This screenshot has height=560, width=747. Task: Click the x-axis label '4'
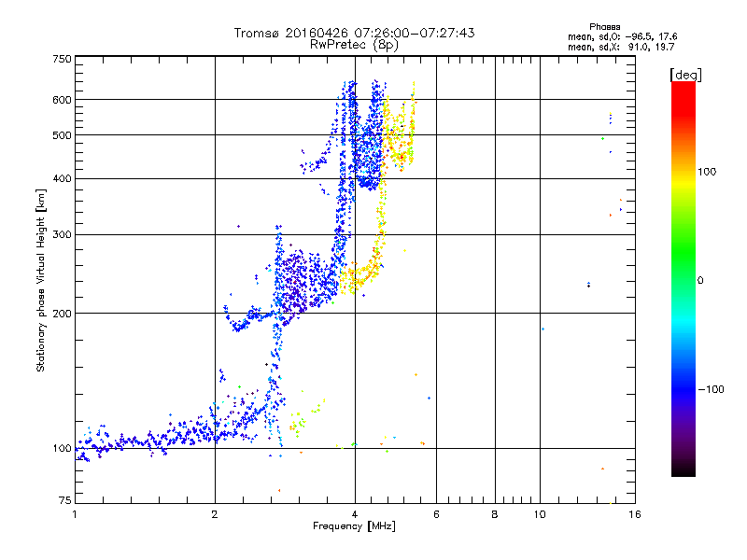tap(355, 514)
